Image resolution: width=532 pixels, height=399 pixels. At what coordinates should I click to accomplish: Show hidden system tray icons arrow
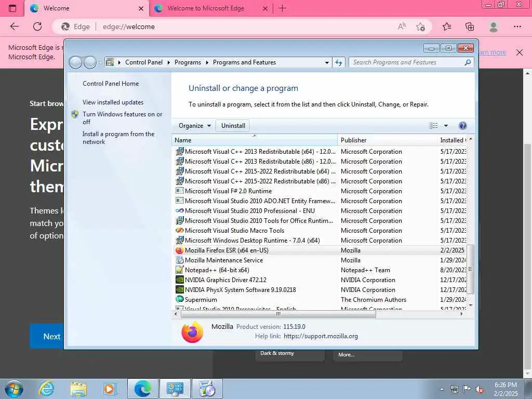442,389
